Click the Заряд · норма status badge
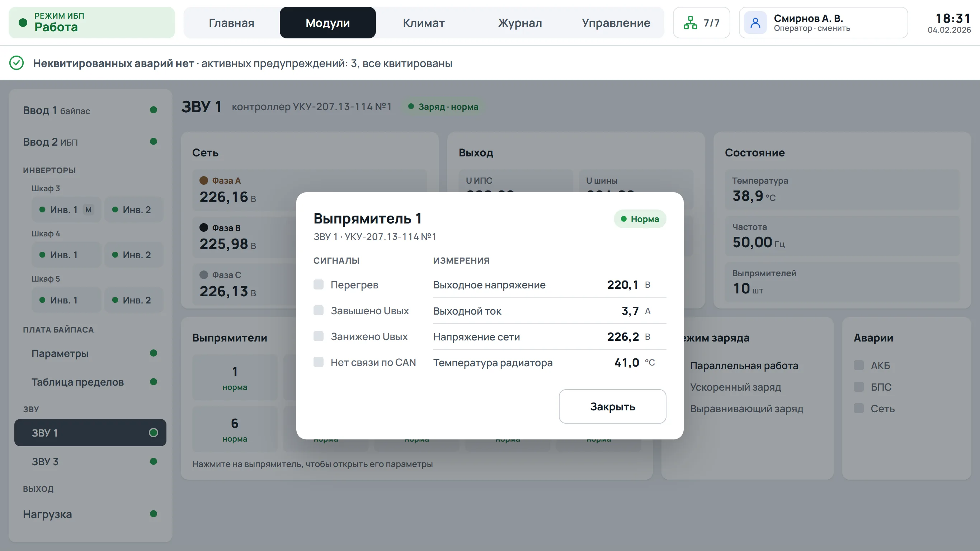The width and height of the screenshot is (980, 551). pos(443,107)
